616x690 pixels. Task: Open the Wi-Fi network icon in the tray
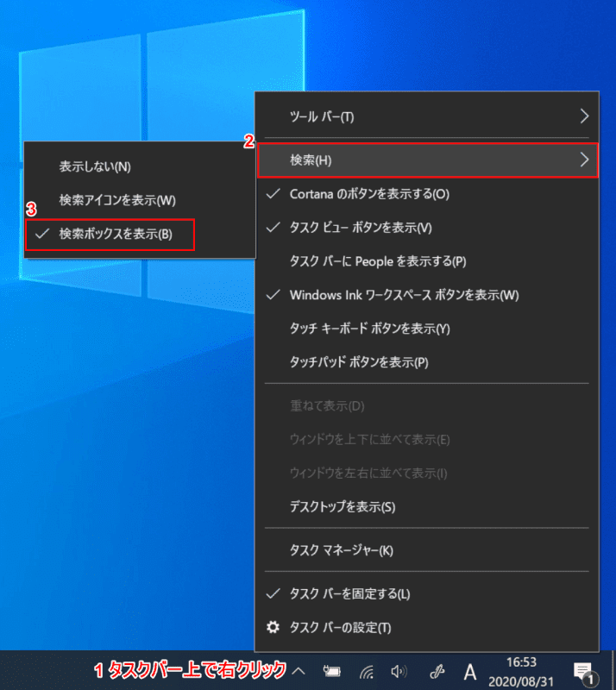pos(367,672)
